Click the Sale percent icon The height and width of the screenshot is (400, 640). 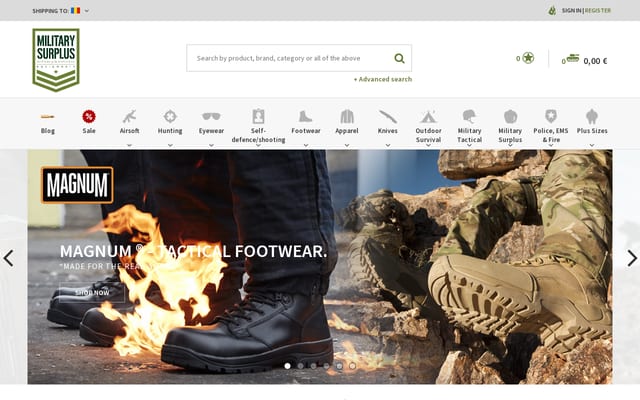[89, 117]
